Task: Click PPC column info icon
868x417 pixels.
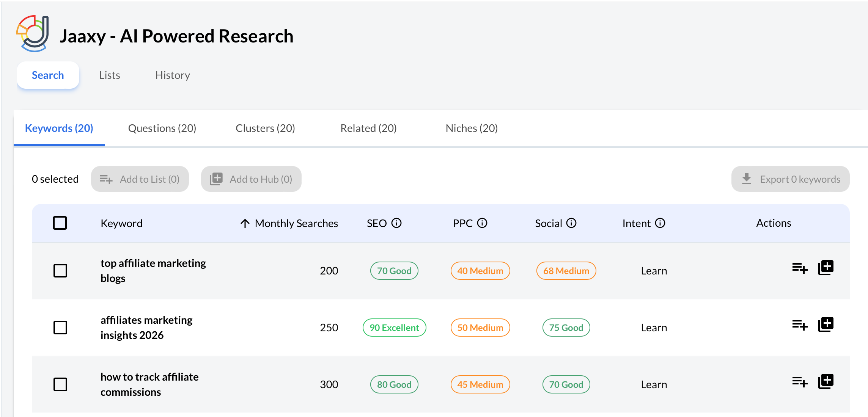Action: click(482, 223)
